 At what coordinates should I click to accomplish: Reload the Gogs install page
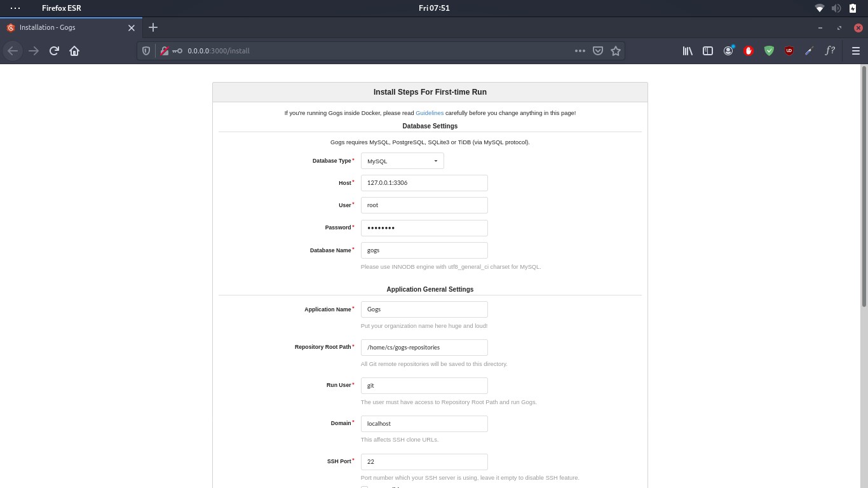[54, 51]
